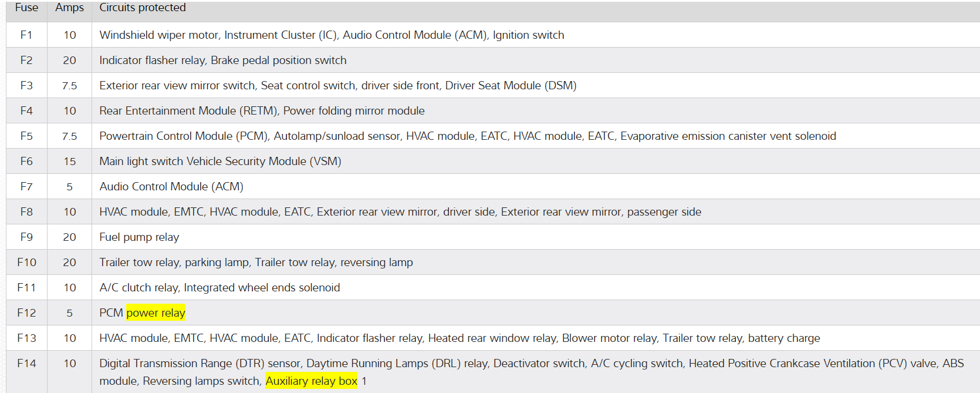The width and height of the screenshot is (980, 393).
Task: Click the Circuits protected column header
Action: pos(143,8)
